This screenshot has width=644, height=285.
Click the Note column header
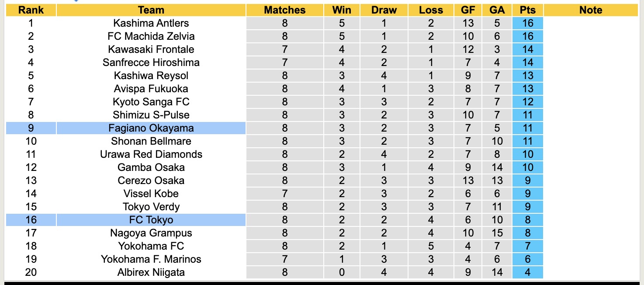coord(591,10)
